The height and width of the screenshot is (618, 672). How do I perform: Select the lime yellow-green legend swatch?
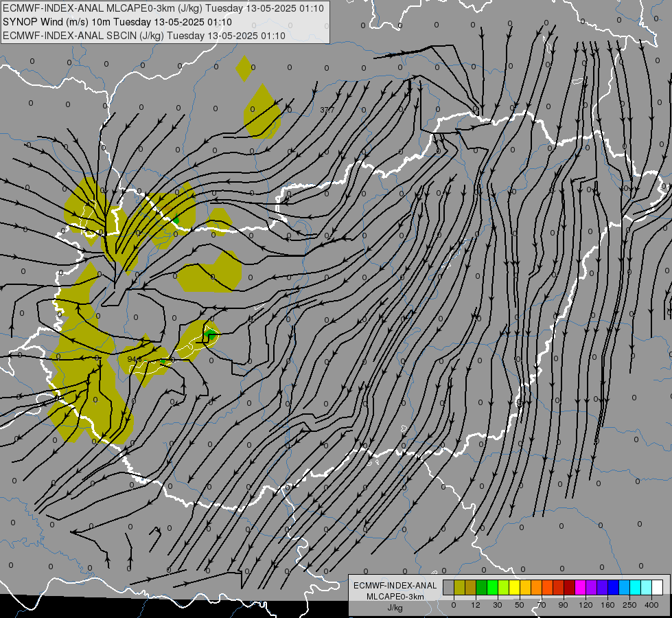click(504, 588)
